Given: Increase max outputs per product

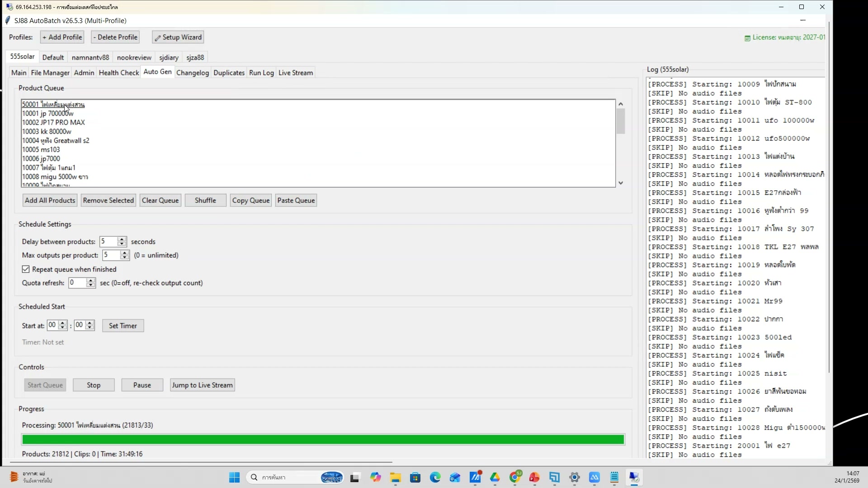Looking at the screenshot, I should 125,253.
